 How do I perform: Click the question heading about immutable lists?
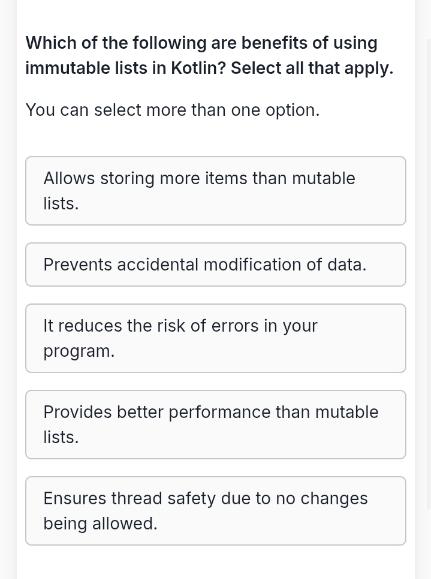coord(209,55)
